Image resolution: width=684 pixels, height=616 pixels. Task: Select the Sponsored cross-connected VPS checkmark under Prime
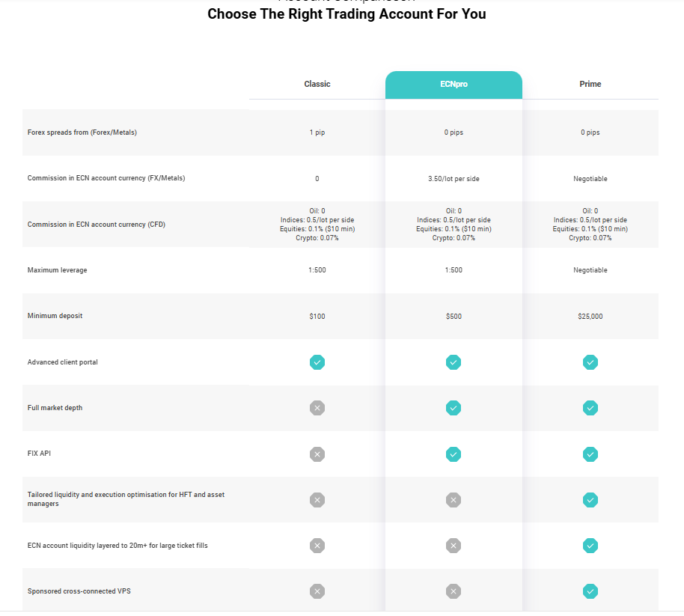click(590, 591)
